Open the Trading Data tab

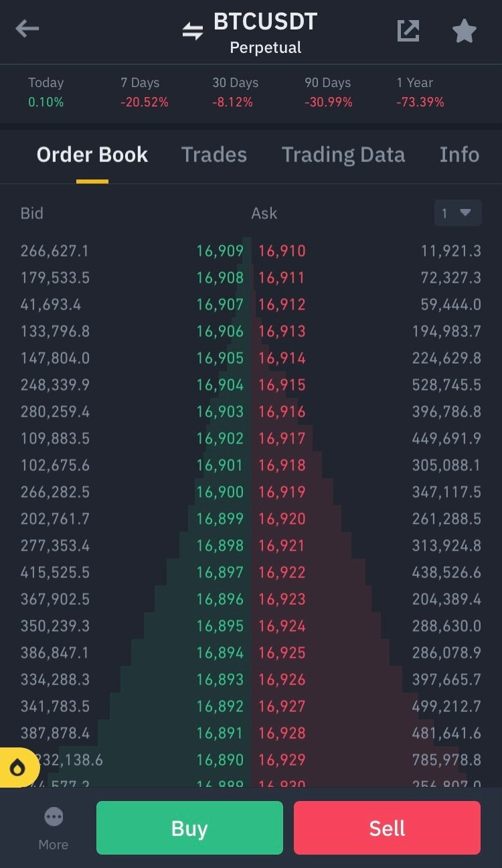[x=343, y=155]
